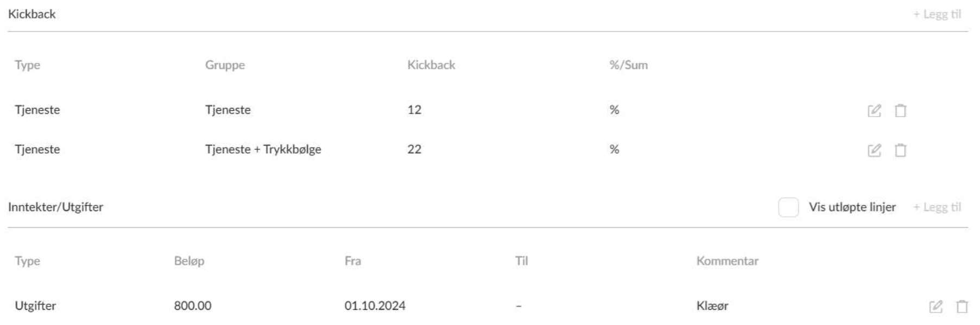Delete the Tjeneste + Trykkbølge kickback row
Viewport: 980px width, 325px height.
point(900,150)
